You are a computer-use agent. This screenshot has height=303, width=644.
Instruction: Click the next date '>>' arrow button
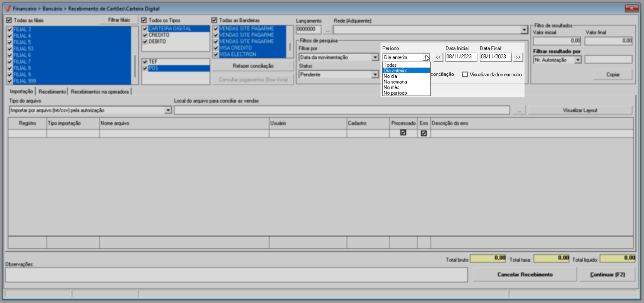(x=518, y=57)
